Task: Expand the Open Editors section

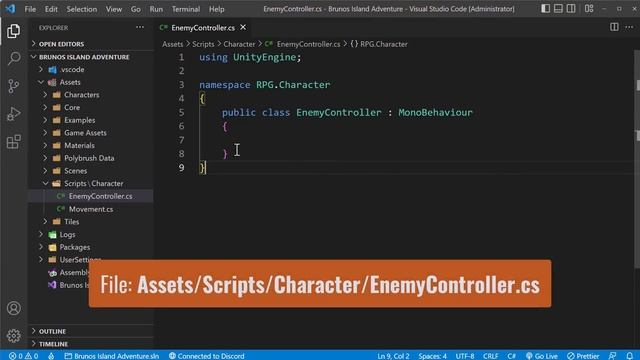Action: point(91,44)
